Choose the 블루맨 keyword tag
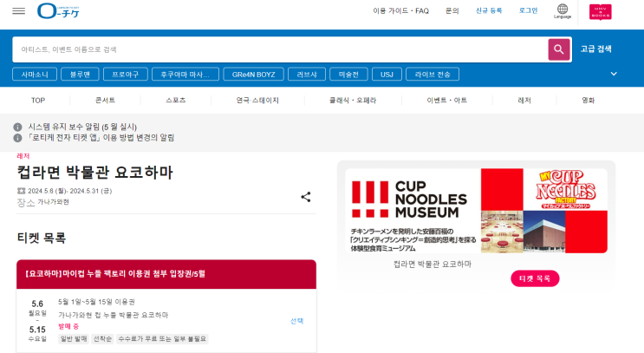This screenshot has width=644, height=353. coord(80,75)
